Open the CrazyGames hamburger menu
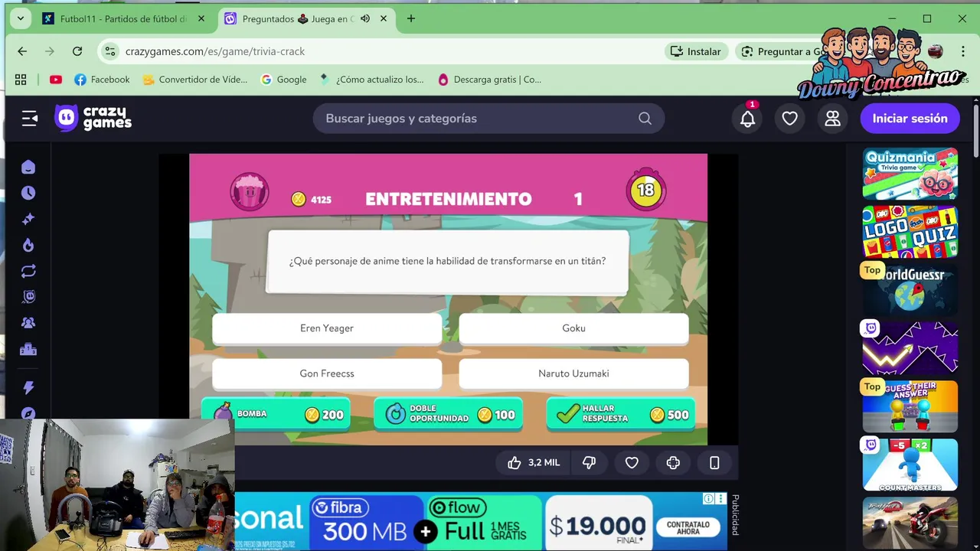This screenshot has height=551, width=980. click(29, 118)
